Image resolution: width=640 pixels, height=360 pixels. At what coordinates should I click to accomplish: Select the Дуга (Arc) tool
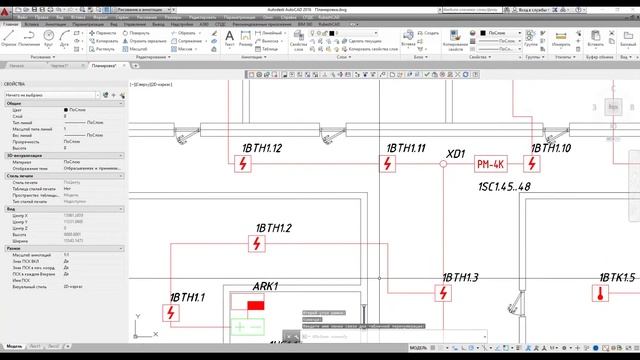tap(64, 38)
